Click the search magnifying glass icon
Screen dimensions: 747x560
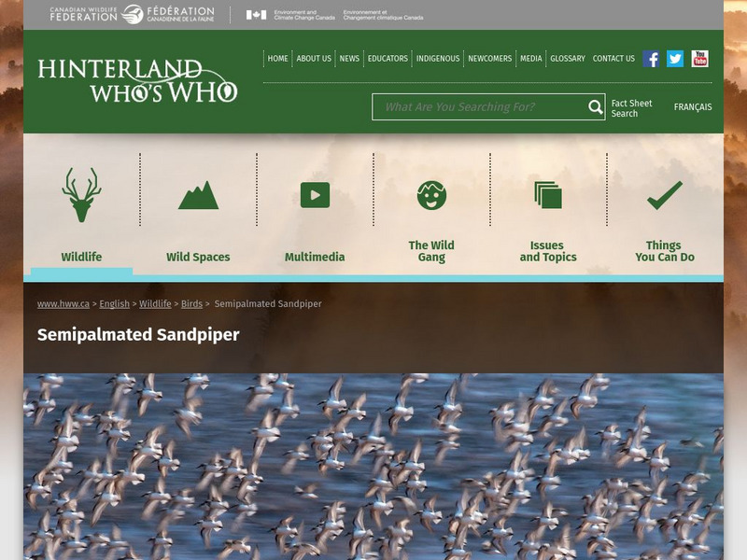[595, 107]
